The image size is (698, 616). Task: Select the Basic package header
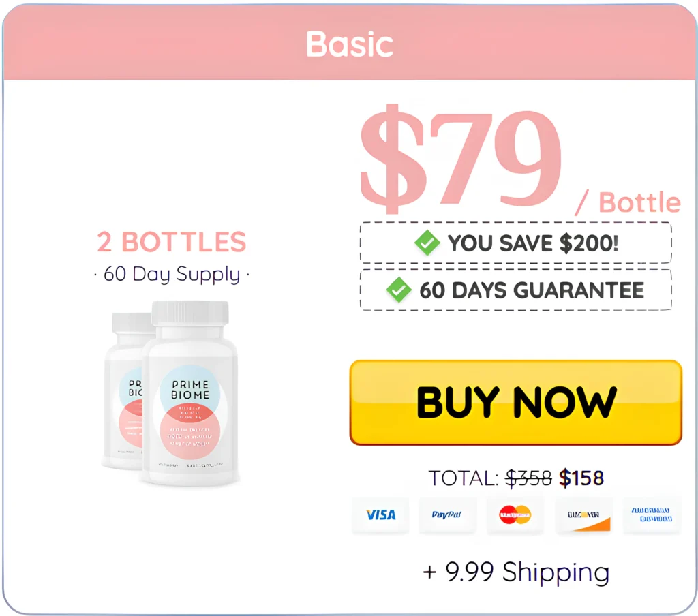[x=349, y=44]
